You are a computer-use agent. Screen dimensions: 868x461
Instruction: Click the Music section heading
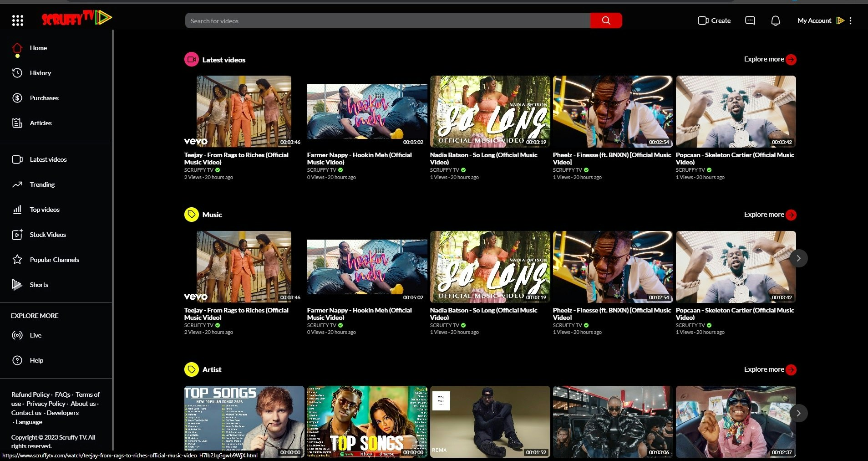click(x=212, y=215)
